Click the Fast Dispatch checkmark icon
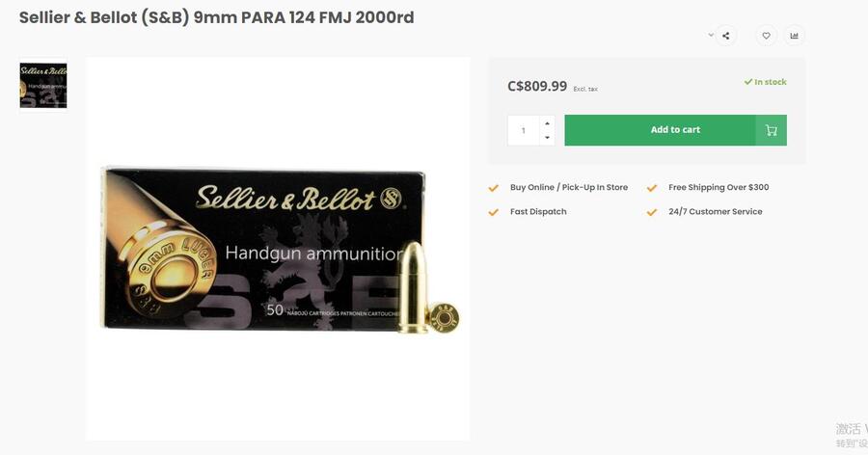868x455 pixels. tap(493, 212)
